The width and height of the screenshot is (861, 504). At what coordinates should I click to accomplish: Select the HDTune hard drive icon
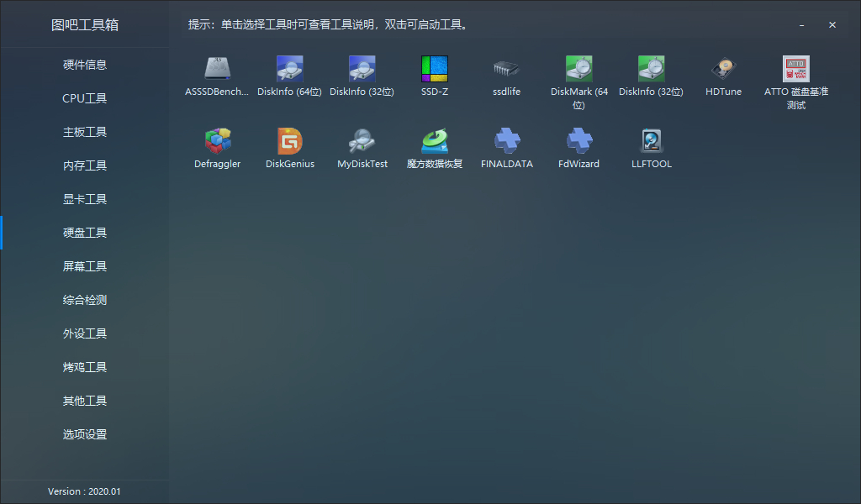coord(724,69)
